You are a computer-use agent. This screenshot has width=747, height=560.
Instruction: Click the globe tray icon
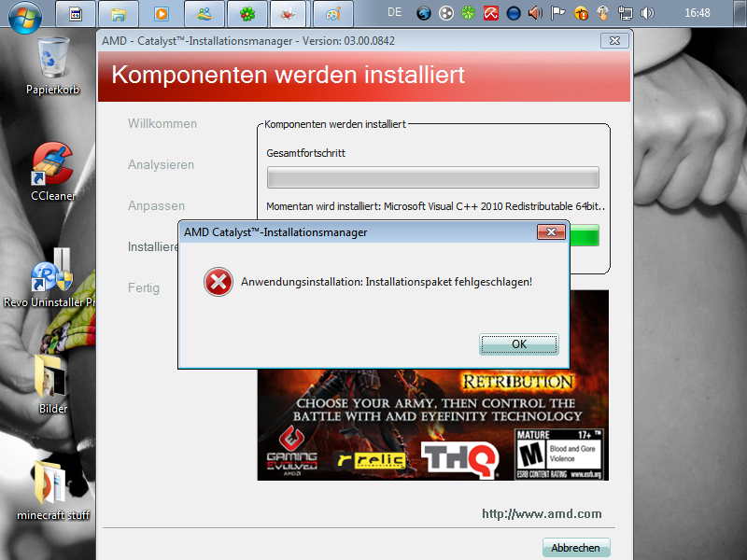[424, 13]
